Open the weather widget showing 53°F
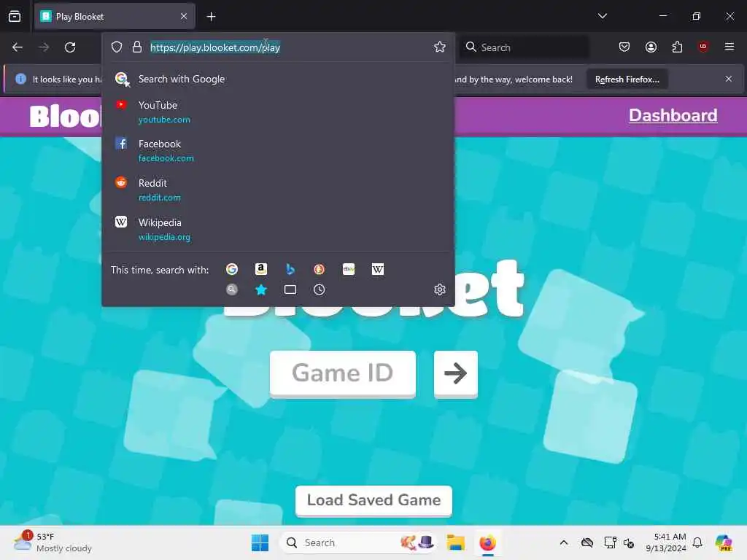 (x=53, y=542)
